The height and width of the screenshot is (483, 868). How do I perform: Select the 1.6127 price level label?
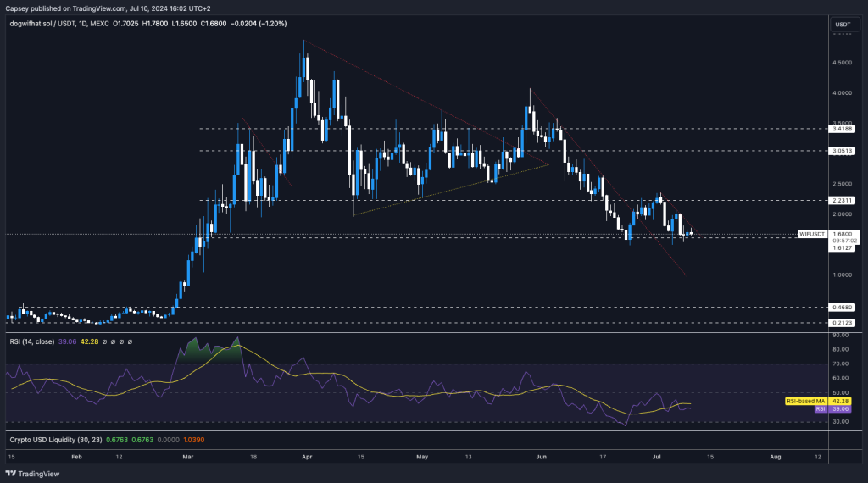(x=842, y=248)
